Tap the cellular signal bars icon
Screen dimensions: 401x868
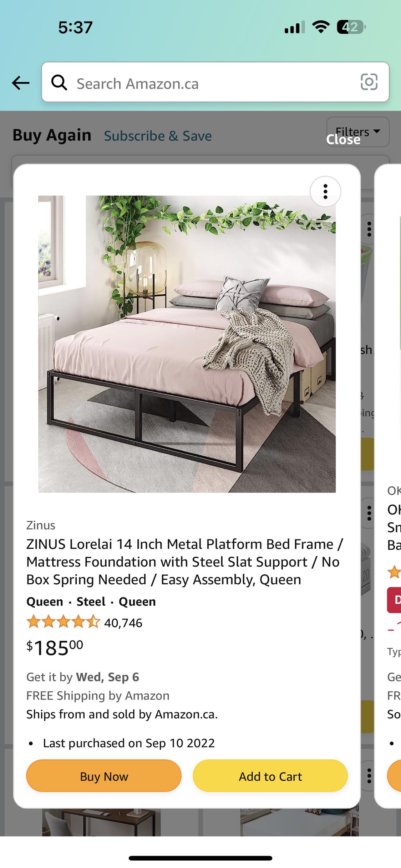[x=294, y=27]
